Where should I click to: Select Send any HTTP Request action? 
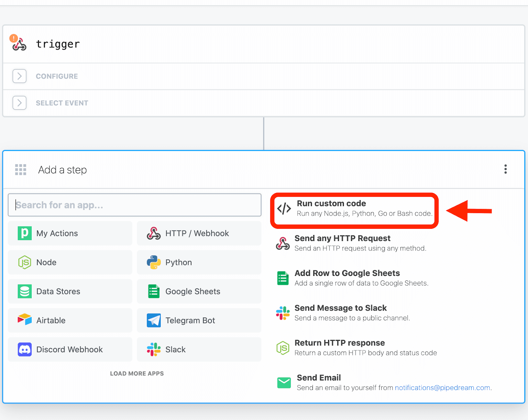[351, 243]
